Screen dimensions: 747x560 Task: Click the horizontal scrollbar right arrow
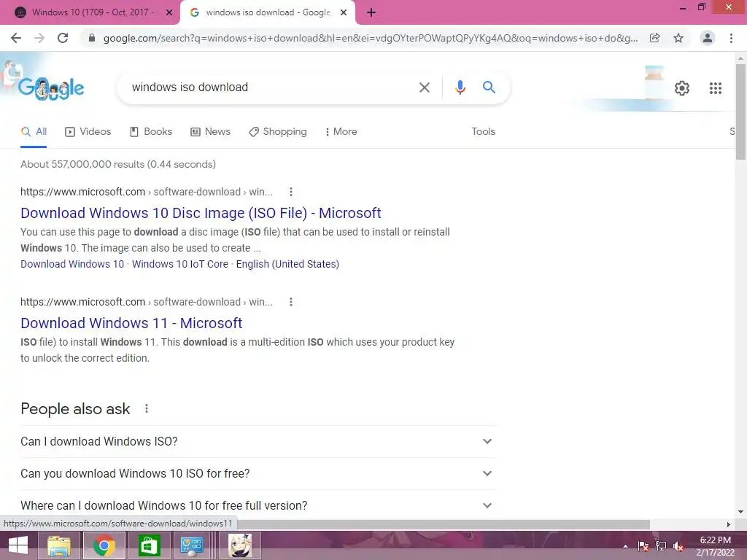coord(729,524)
